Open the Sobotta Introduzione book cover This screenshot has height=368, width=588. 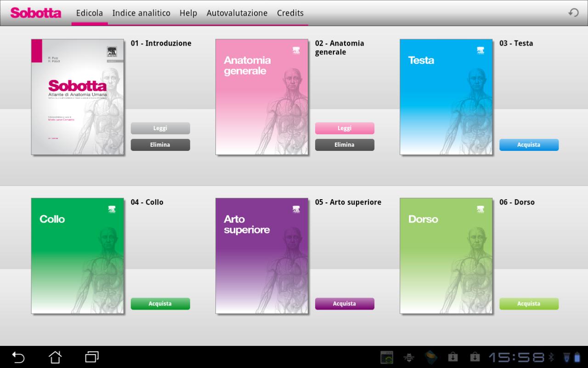(78, 97)
